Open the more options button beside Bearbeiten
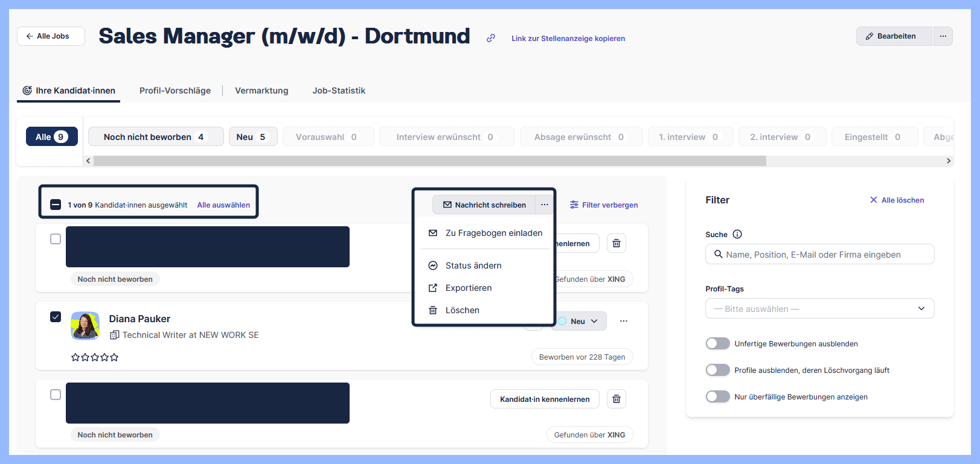The height and width of the screenshot is (464, 980). point(943,36)
